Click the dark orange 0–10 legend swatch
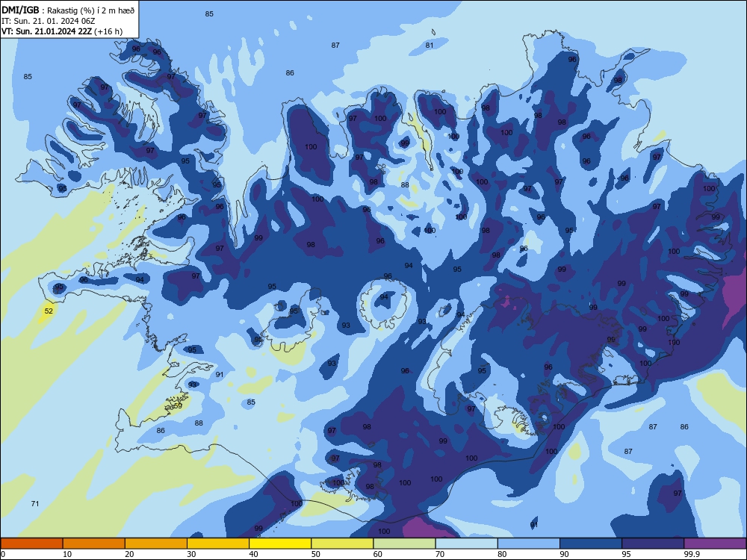The width and height of the screenshot is (747, 560). 31,544
